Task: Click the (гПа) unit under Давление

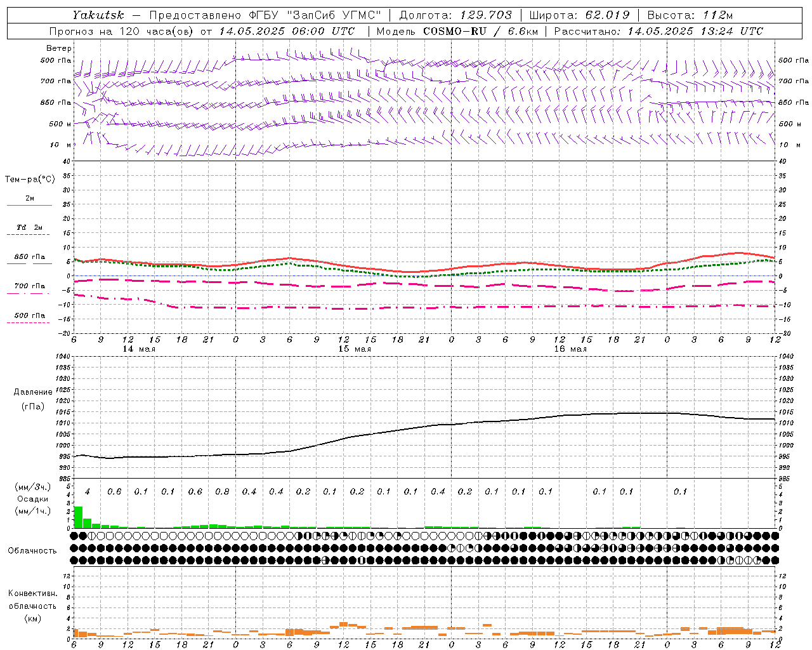Action: point(33,406)
